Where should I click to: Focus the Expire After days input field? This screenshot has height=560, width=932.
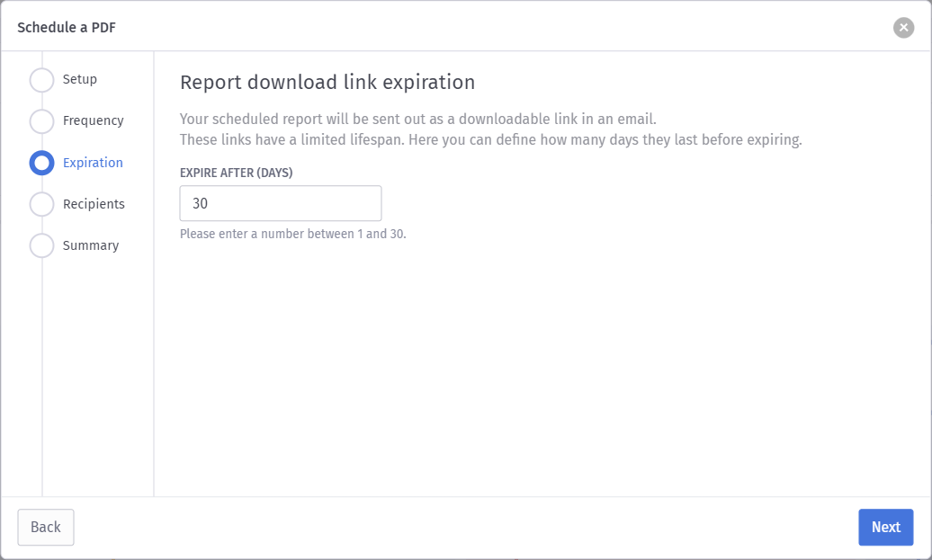click(281, 203)
